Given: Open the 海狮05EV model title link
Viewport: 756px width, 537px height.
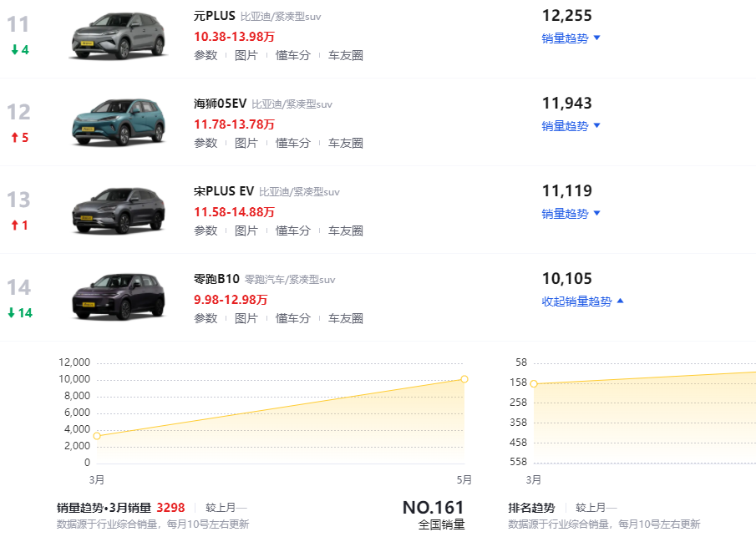Looking at the screenshot, I should coord(221,104).
